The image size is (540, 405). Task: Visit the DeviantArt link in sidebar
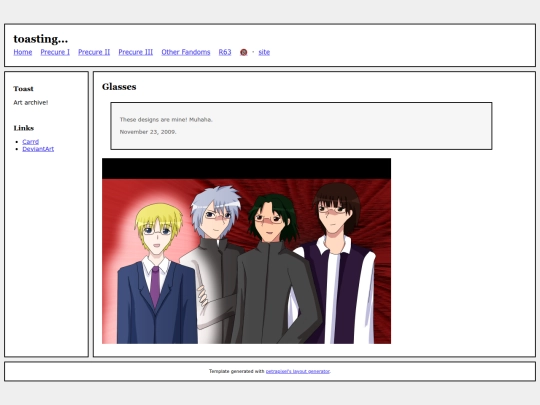pos(38,149)
